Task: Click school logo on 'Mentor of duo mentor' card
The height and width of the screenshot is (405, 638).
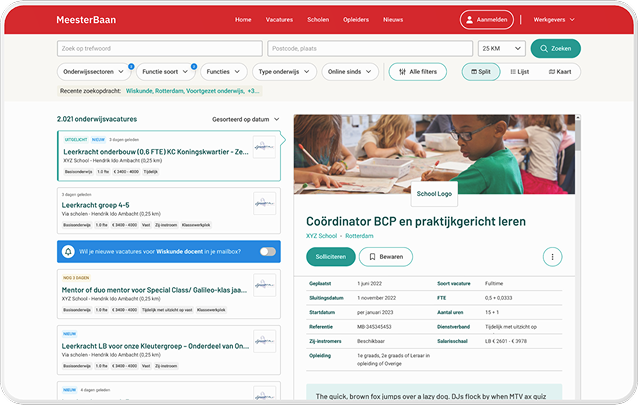Action: [x=264, y=285]
